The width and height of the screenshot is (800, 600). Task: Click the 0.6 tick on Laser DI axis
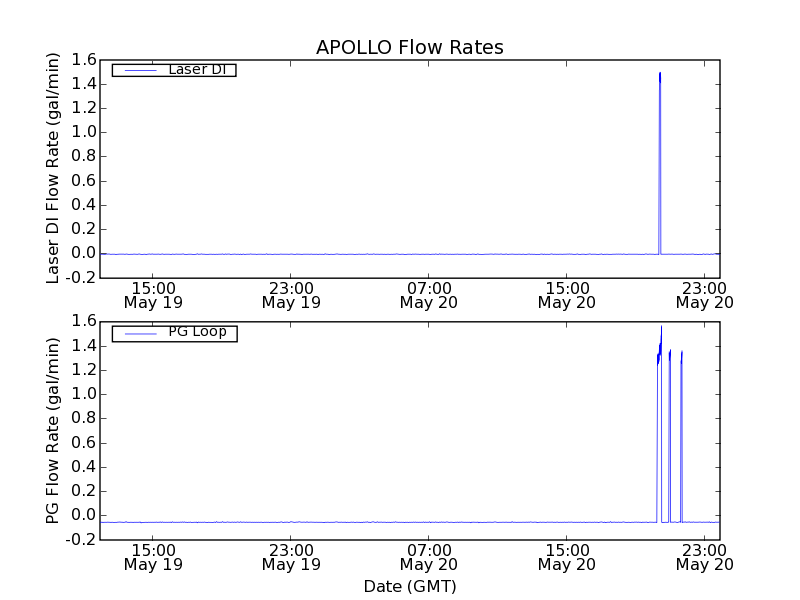pos(84,181)
